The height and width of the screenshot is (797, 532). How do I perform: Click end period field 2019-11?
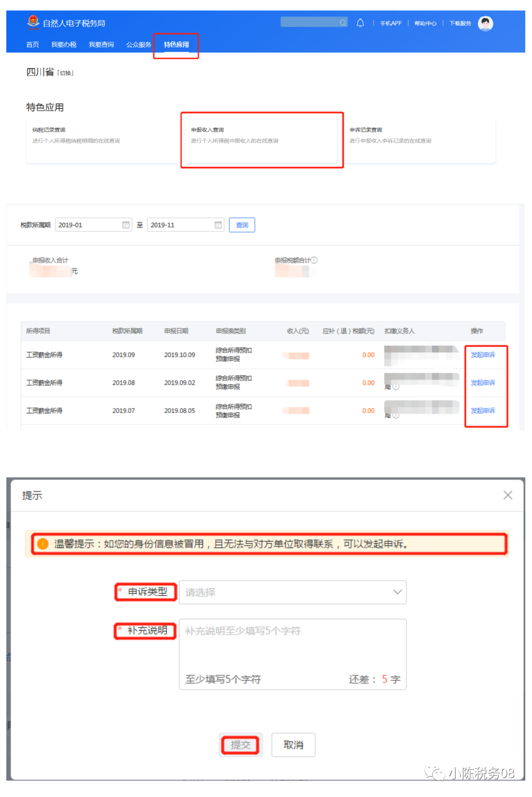pos(186,225)
